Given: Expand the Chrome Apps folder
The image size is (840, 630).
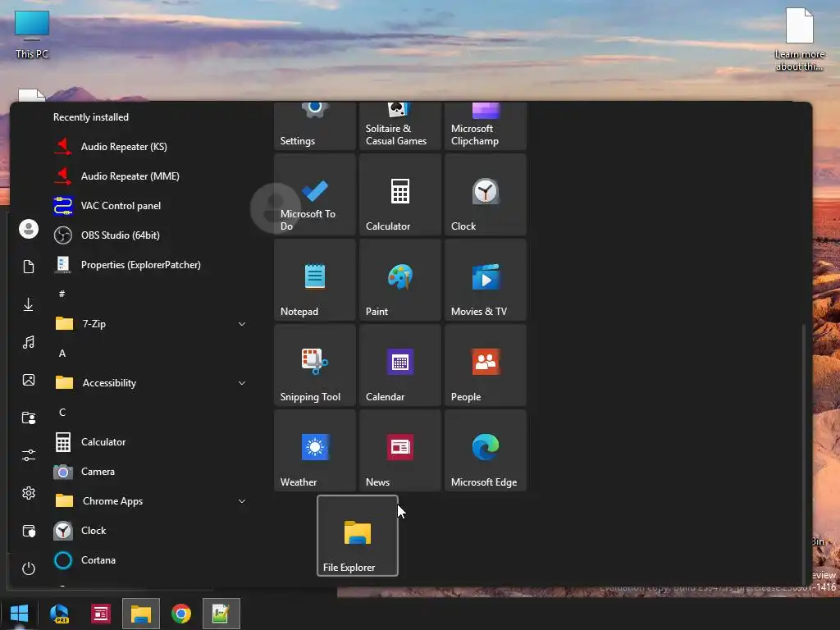Looking at the screenshot, I should (151, 500).
